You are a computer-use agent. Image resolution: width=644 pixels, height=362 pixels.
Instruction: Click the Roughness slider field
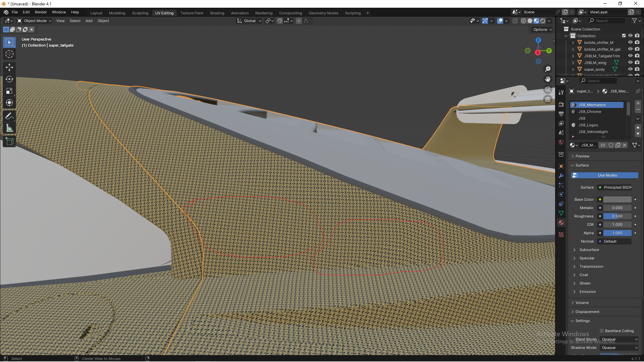click(x=617, y=216)
